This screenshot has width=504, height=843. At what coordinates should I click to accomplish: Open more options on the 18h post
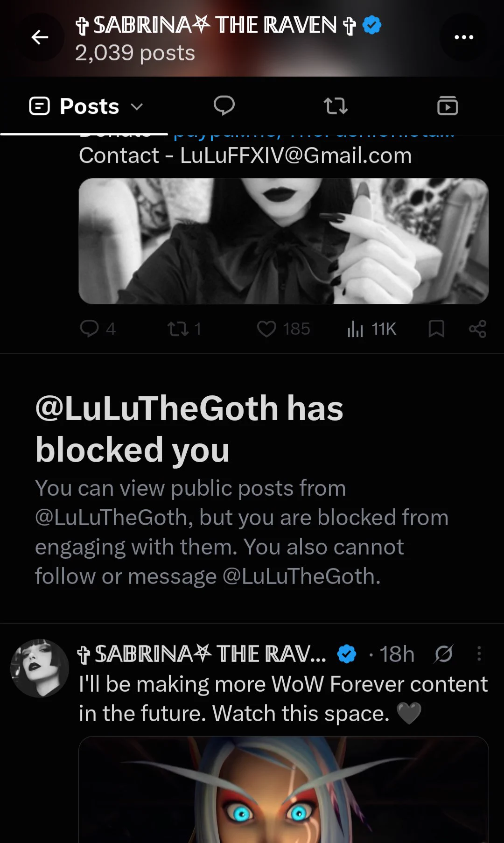[x=479, y=653]
